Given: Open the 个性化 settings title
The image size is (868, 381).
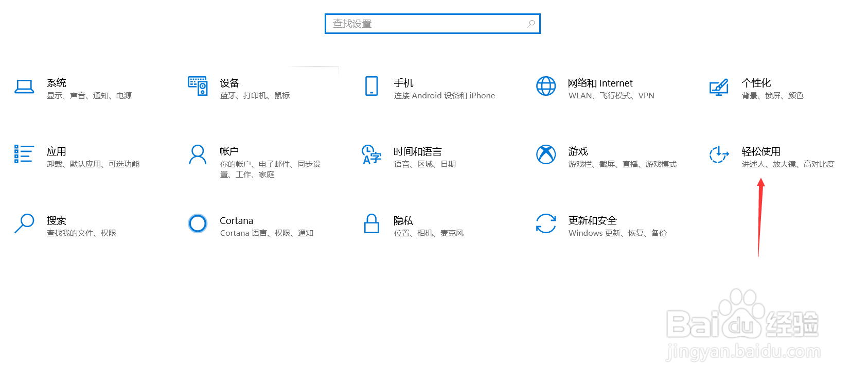Looking at the screenshot, I should 756,83.
